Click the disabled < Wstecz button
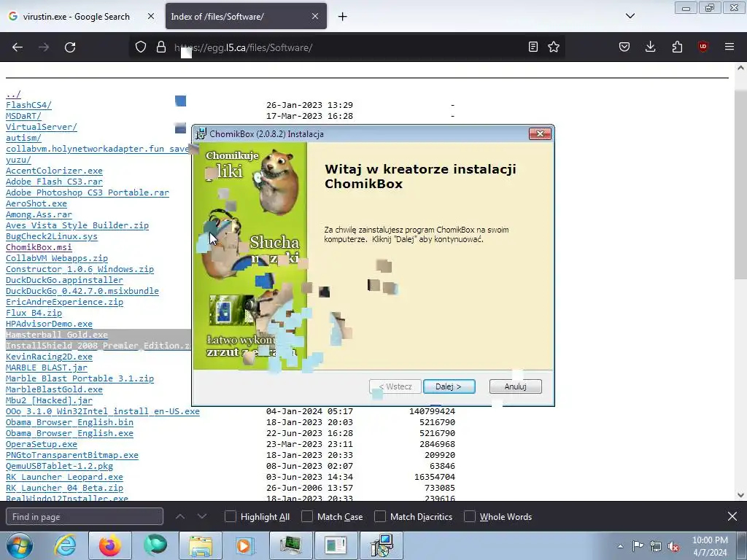Image resolution: width=747 pixels, height=560 pixels. click(395, 386)
